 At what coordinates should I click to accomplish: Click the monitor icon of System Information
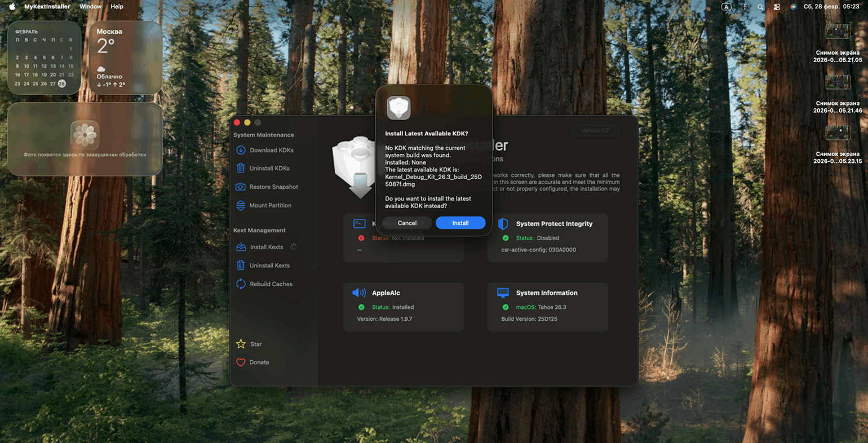tap(503, 293)
